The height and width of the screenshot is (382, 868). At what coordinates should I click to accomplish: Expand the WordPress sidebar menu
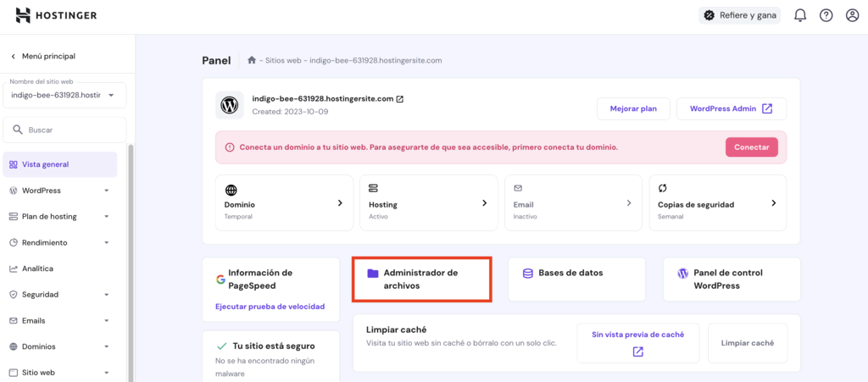tap(60, 191)
